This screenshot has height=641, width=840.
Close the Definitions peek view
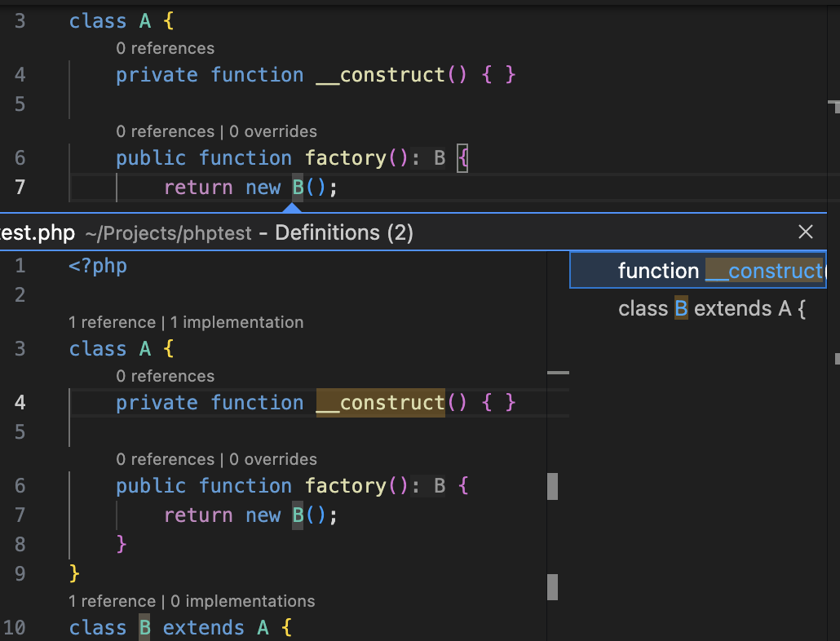coord(806,232)
